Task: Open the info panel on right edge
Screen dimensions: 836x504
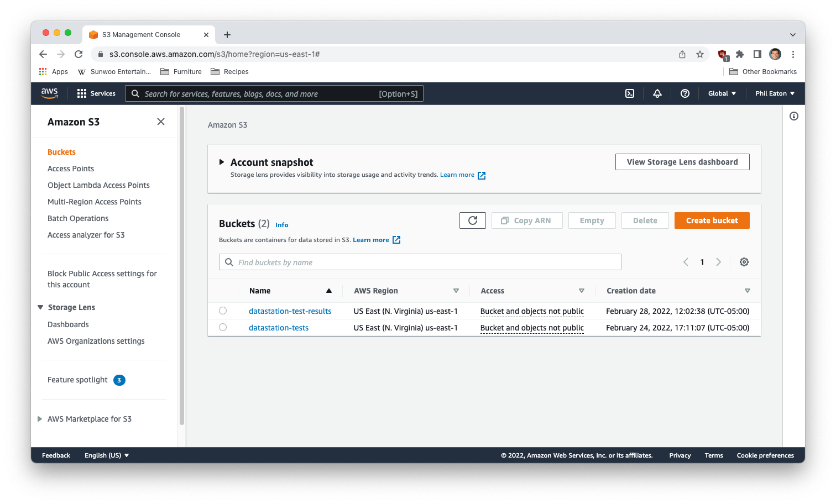Action: coord(794,116)
